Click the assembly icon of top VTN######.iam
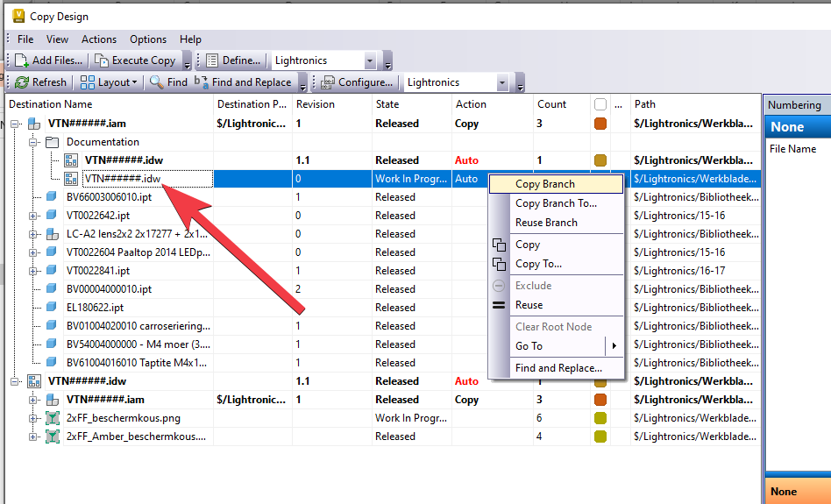Screen dimensions: 831x504 tap(34, 124)
